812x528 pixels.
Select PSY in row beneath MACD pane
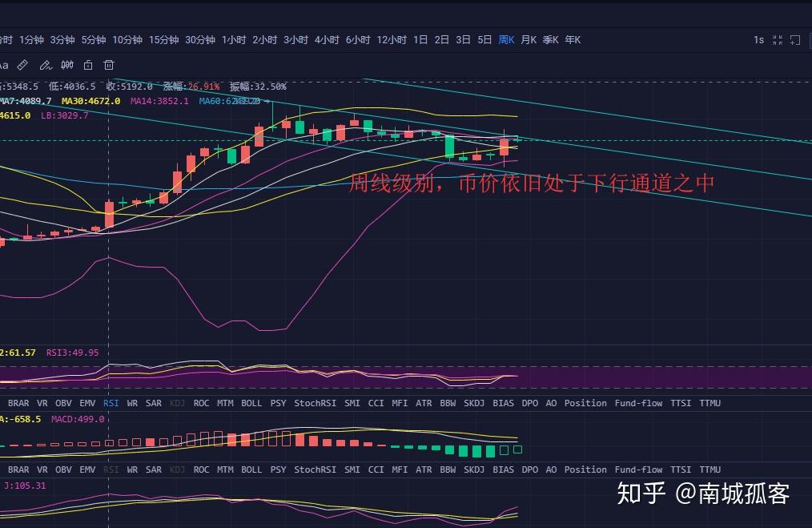coord(278,470)
